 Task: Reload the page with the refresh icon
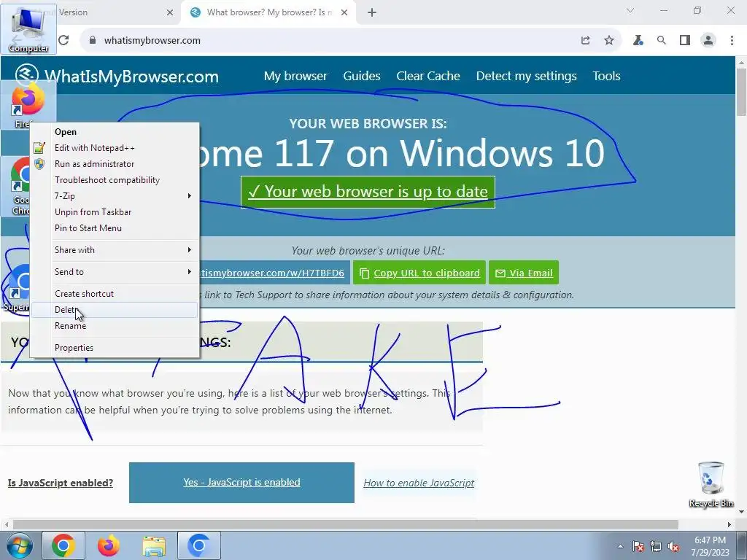[x=63, y=41]
